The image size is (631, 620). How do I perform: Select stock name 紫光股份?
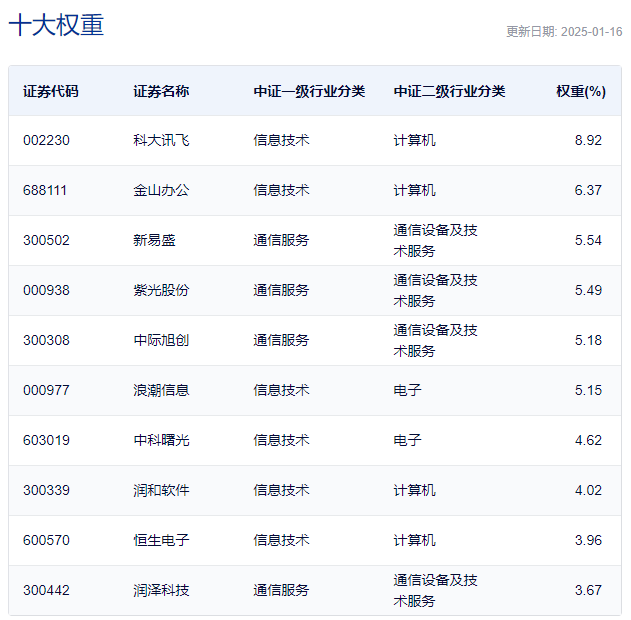coord(161,290)
